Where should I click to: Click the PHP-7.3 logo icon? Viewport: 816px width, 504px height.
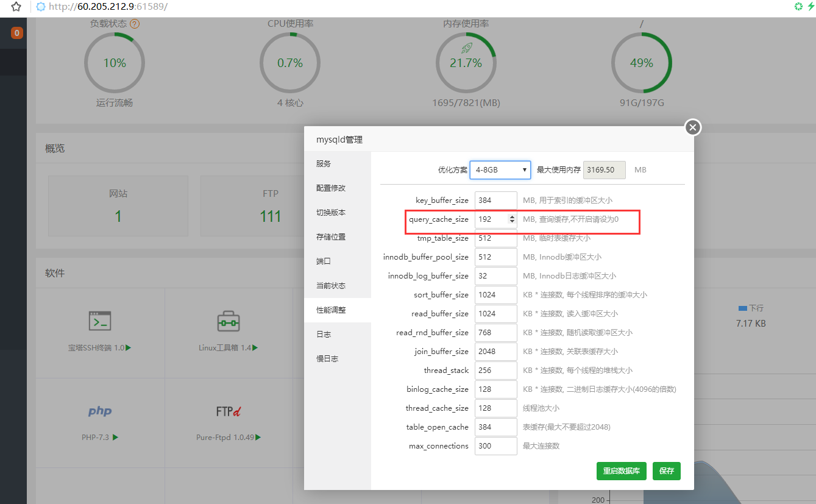coord(100,411)
